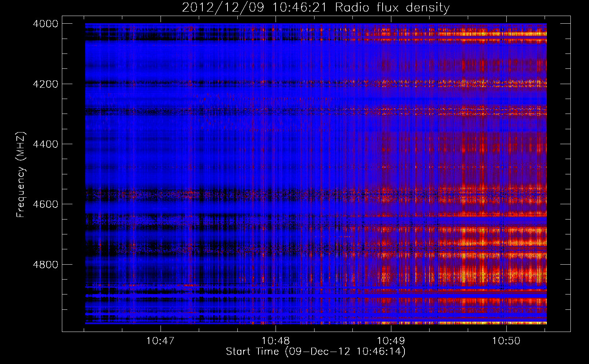Screen dimensions: 589x364
Task: Click the 10:47 time tick label
Action: (160, 341)
